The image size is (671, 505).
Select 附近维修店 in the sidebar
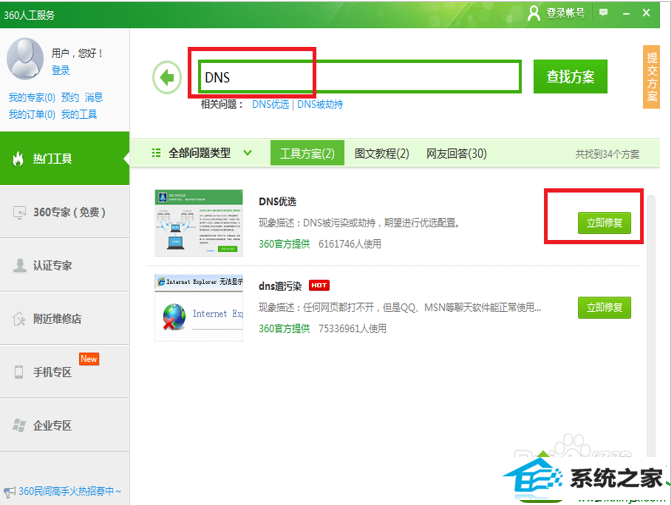pyautogui.click(x=65, y=319)
